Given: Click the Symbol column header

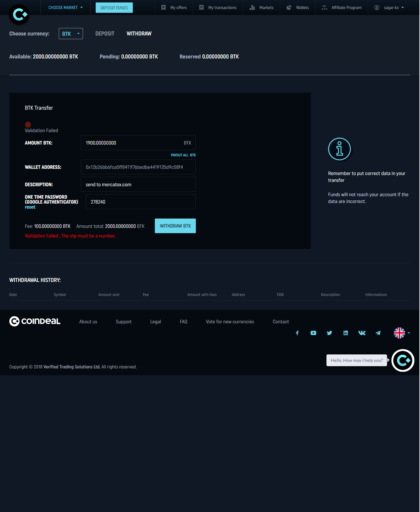Looking at the screenshot, I should click(x=60, y=295).
